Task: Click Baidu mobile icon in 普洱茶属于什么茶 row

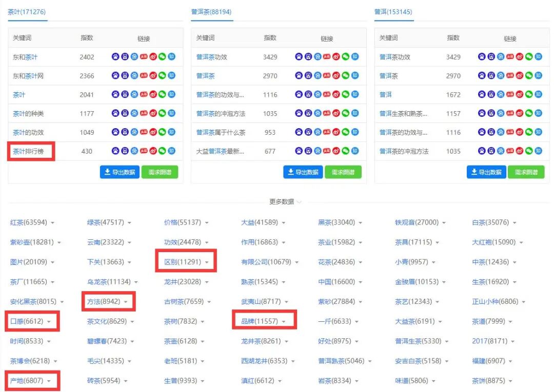Action: click(308, 132)
